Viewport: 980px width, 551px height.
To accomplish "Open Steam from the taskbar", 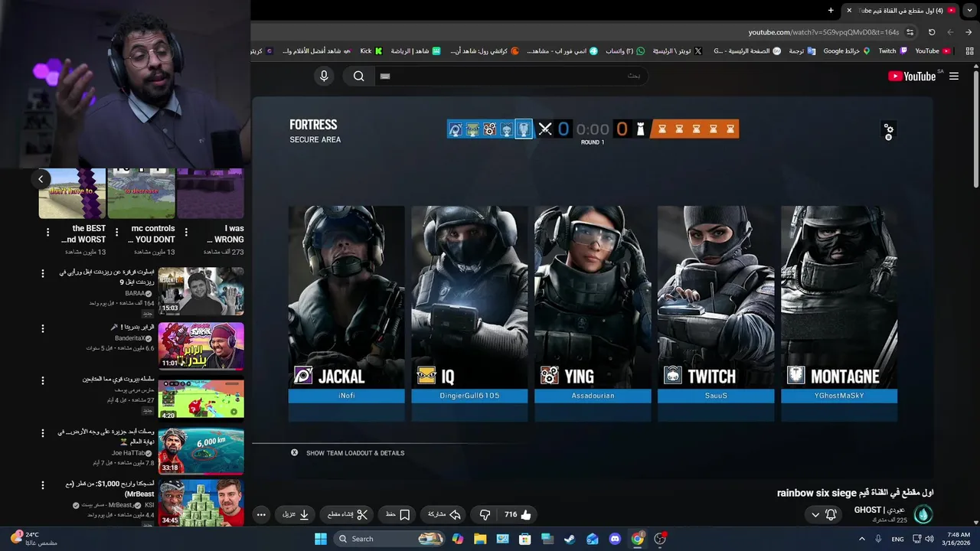I will click(570, 539).
